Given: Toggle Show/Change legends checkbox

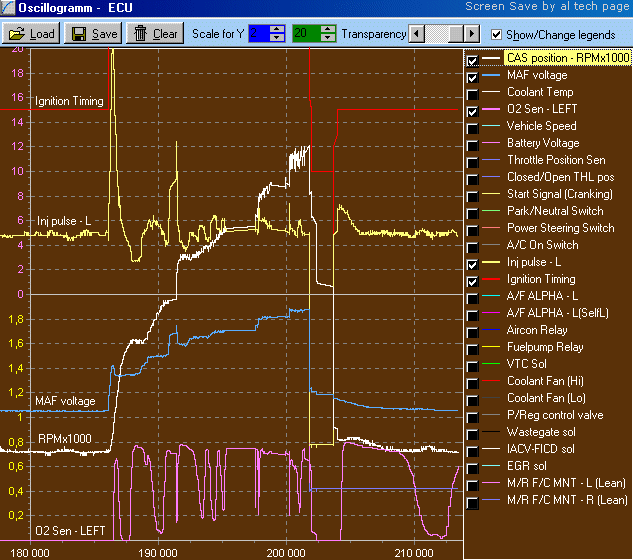Looking at the screenshot, I should 497,34.
